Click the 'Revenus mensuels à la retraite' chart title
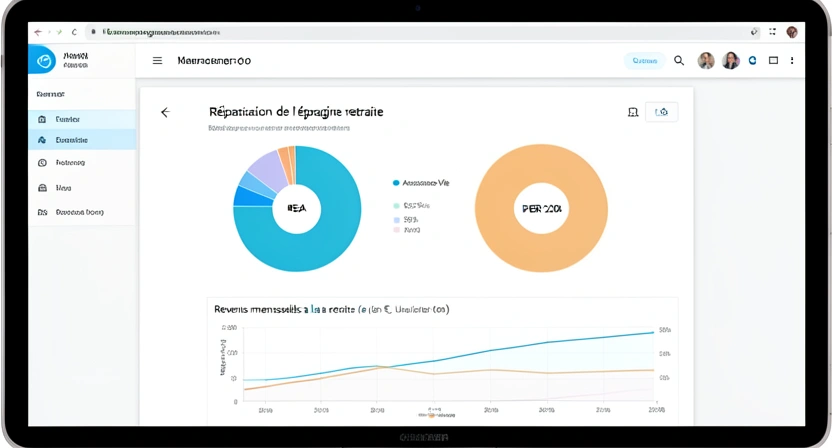832x448 pixels. (332, 309)
